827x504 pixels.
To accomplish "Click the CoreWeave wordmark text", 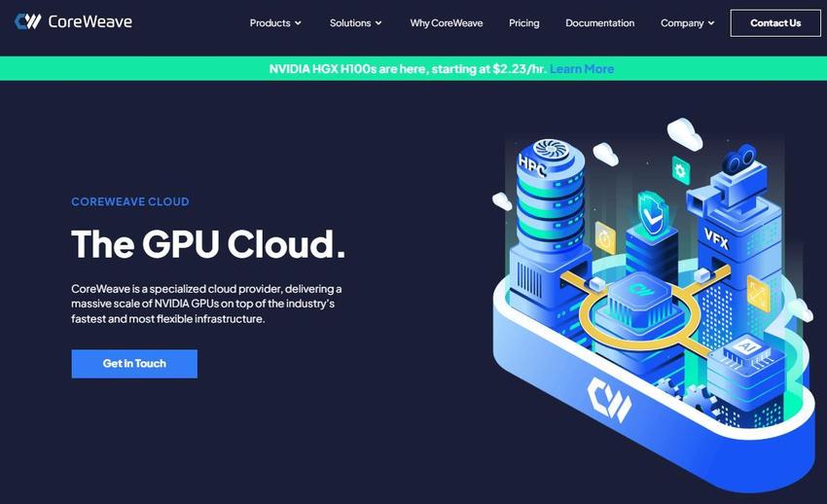I will coord(90,21).
